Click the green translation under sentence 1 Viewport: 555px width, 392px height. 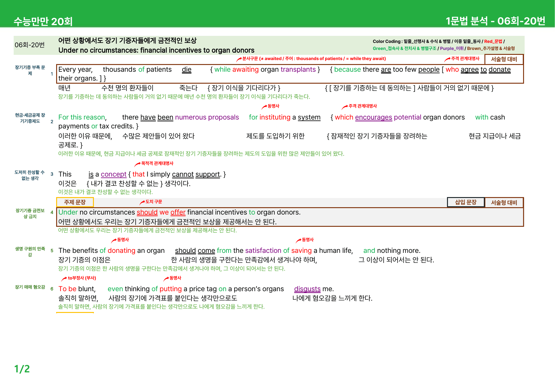184,97
